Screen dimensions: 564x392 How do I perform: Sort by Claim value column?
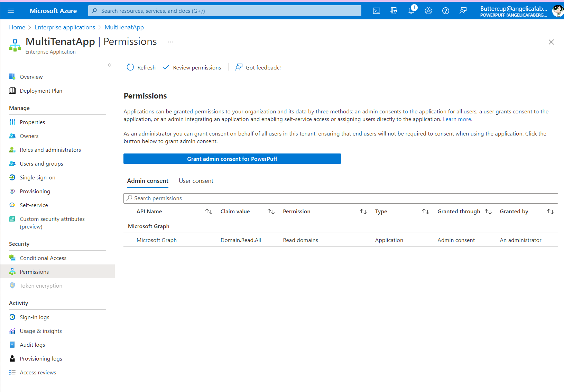[x=271, y=212]
